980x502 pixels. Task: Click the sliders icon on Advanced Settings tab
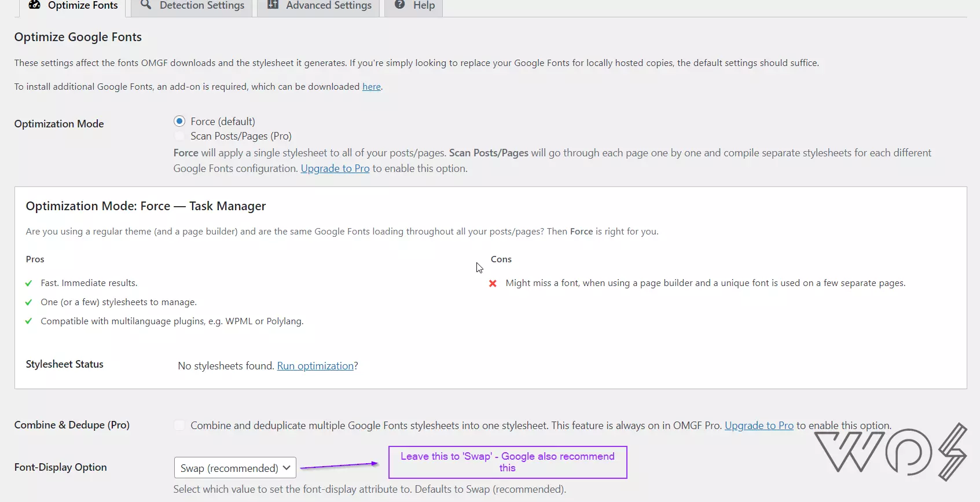tap(273, 5)
